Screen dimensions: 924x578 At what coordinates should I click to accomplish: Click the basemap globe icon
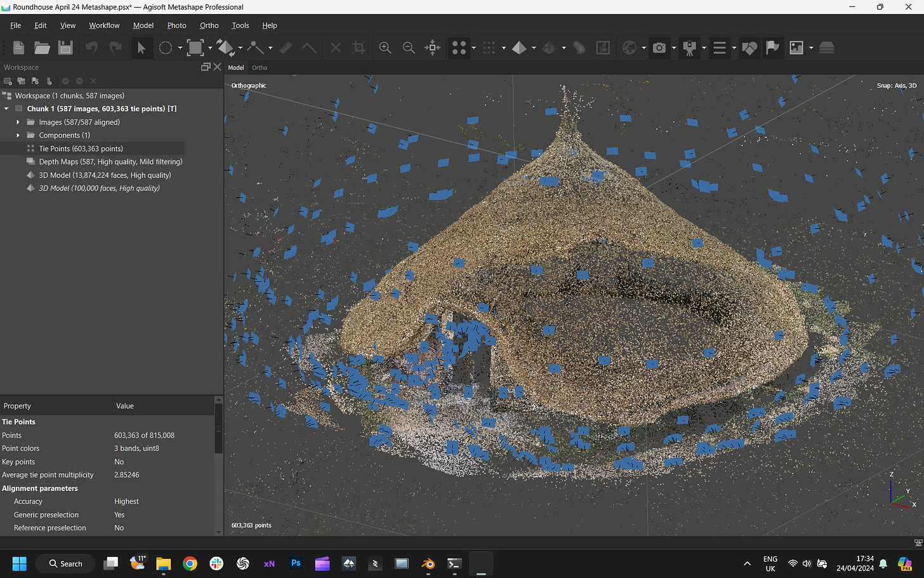click(x=629, y=48)
